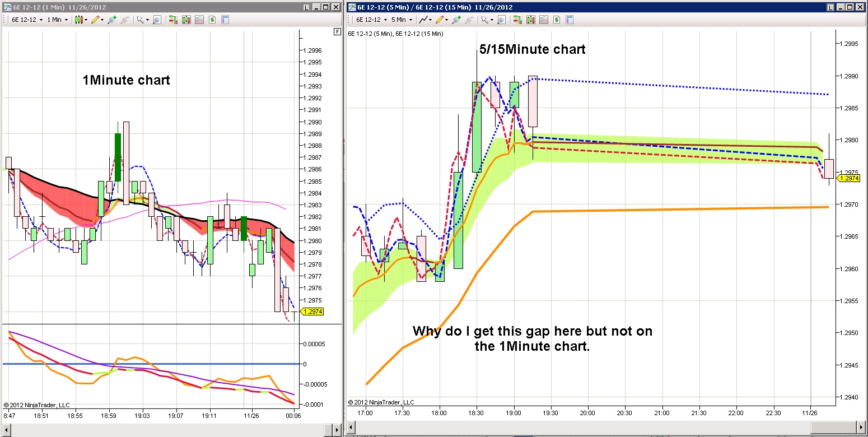Click 1.2974 price marker on right chart
The image size is (868, 437).
[848, 178]
